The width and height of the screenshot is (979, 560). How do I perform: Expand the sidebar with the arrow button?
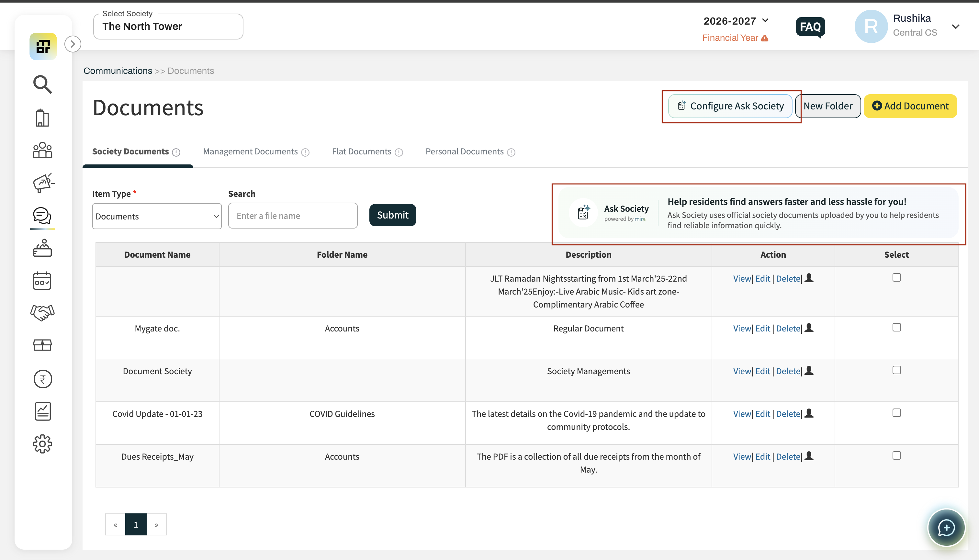click(73, 44)
